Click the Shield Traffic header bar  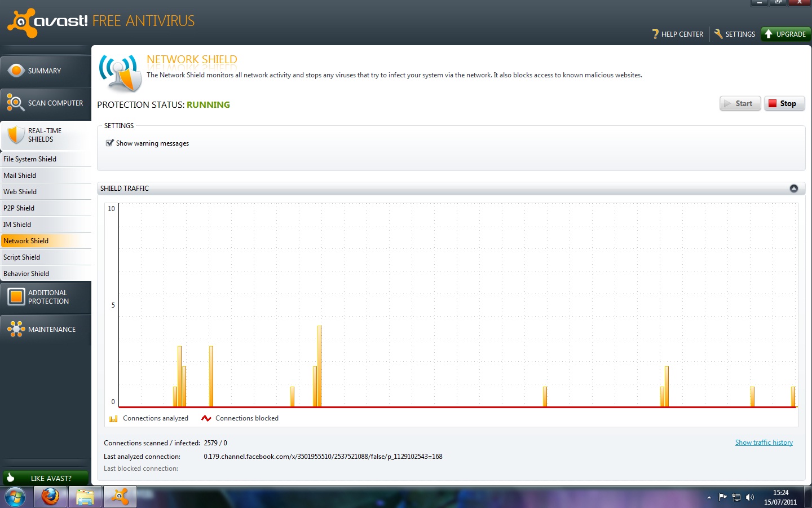pos(451,189)
